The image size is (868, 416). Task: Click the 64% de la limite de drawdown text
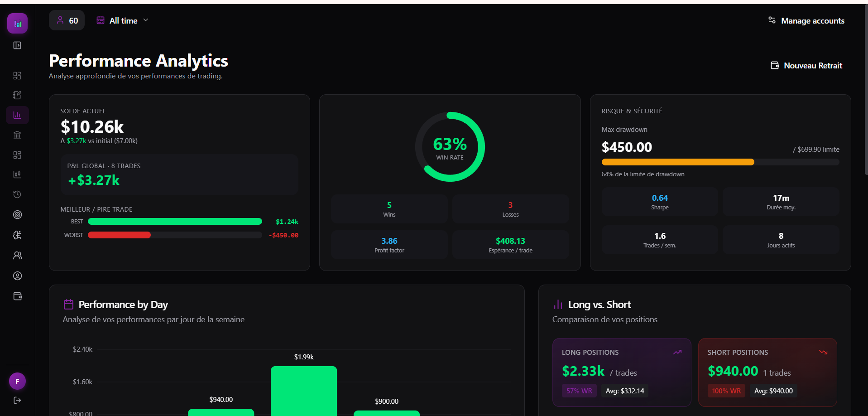point(643,174)
